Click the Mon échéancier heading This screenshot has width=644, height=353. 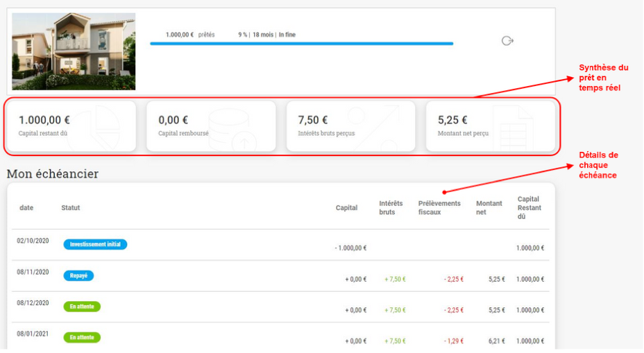[x=53, y=173]
